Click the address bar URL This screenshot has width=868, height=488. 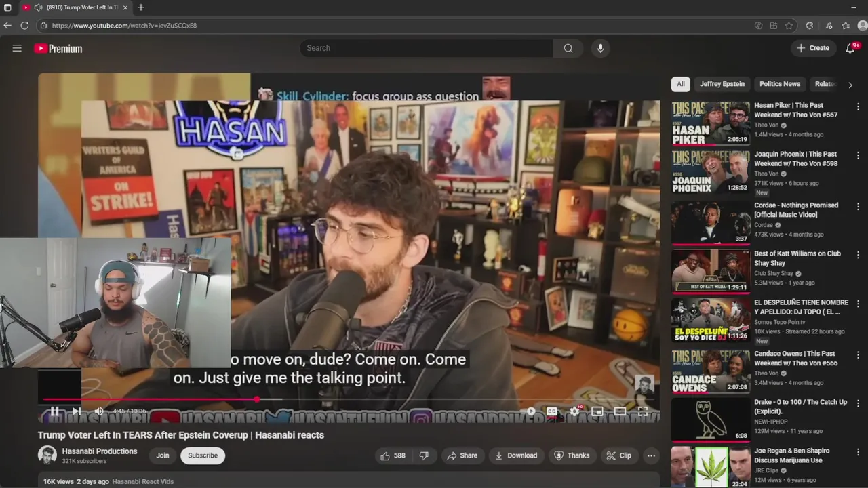[124, 26]
